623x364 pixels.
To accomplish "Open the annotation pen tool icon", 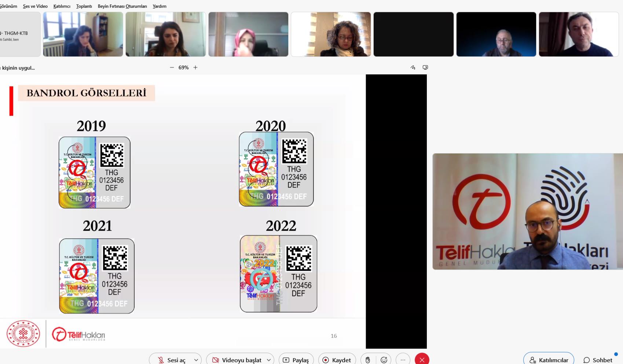I will tap(413, 67).
